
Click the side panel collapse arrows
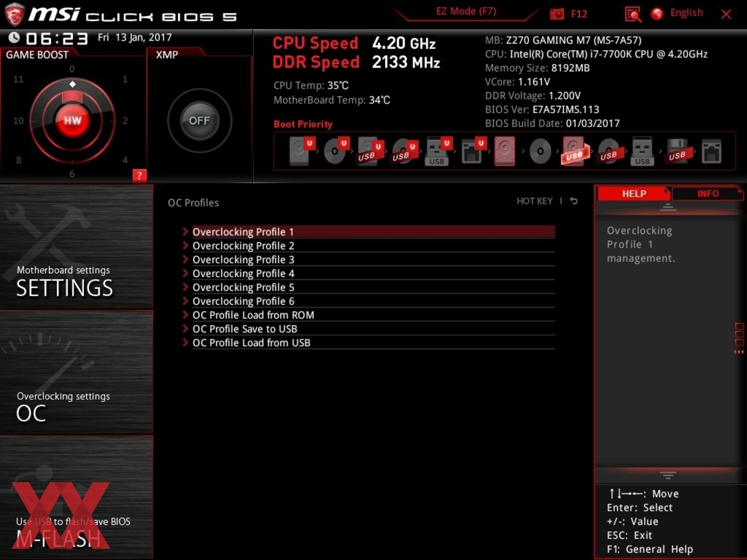click(x=739, y=352)
